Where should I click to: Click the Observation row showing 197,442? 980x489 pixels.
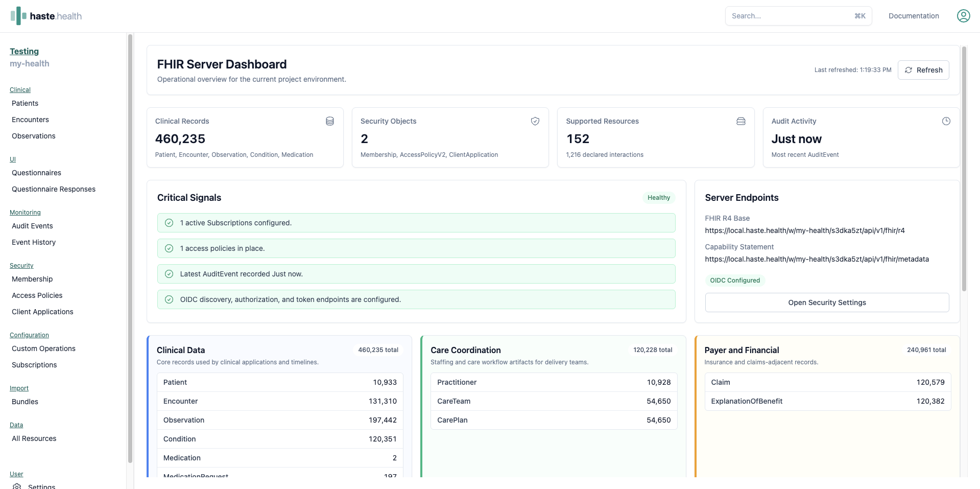280,420
